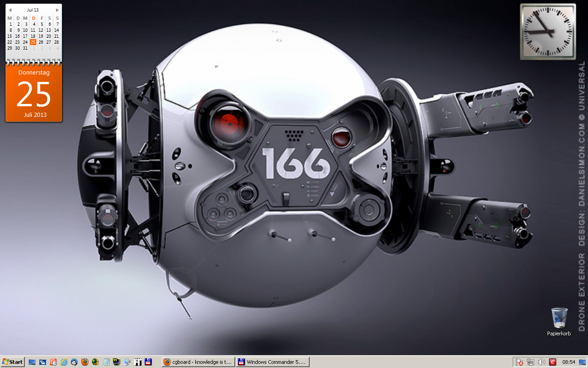This screenshot has height=368, width=588.
Task: Click the orange Donnerstag 25 date panel
Action: (34, 93)
